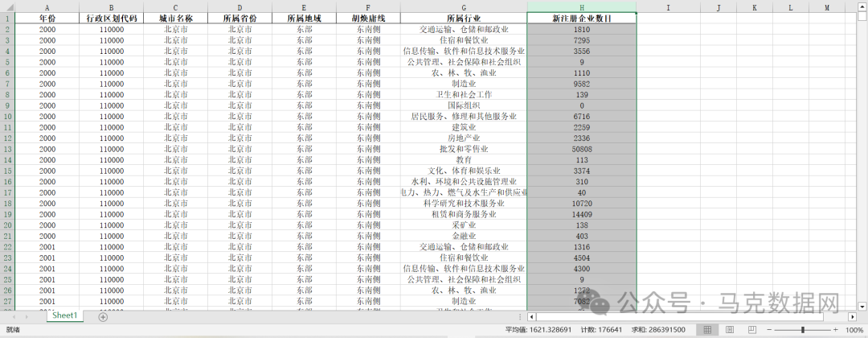Click the 所属省份 header cell

click(240, 19)
